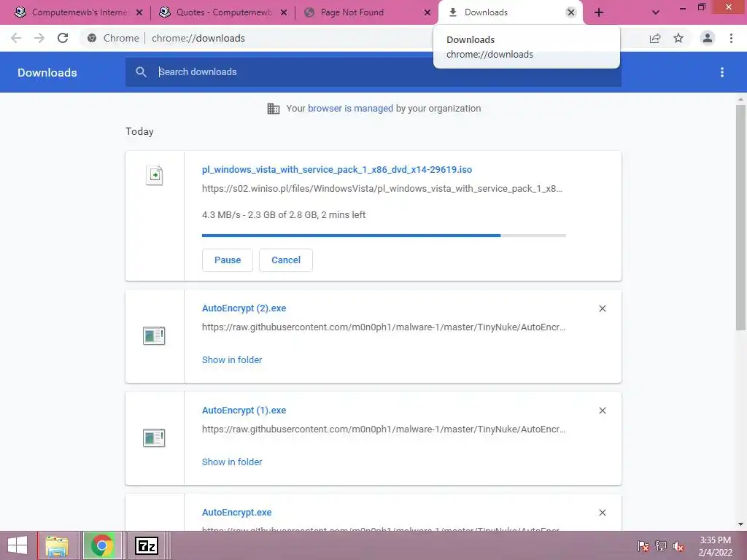Image resolution: width=747 pixels, height=560 pixels.
Task: Click the 'Today' date heading
Action: point(139,131)
